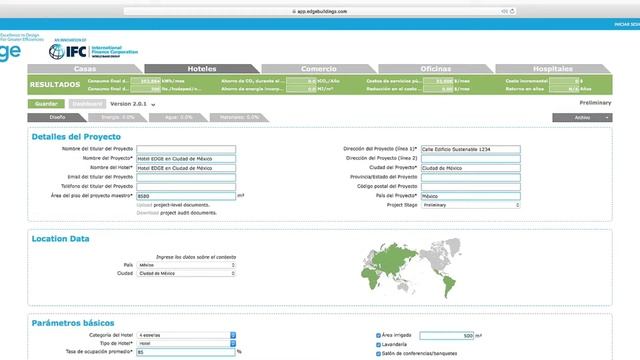
Task: Click the Iniciar sesión link
Action: point(627,24)
